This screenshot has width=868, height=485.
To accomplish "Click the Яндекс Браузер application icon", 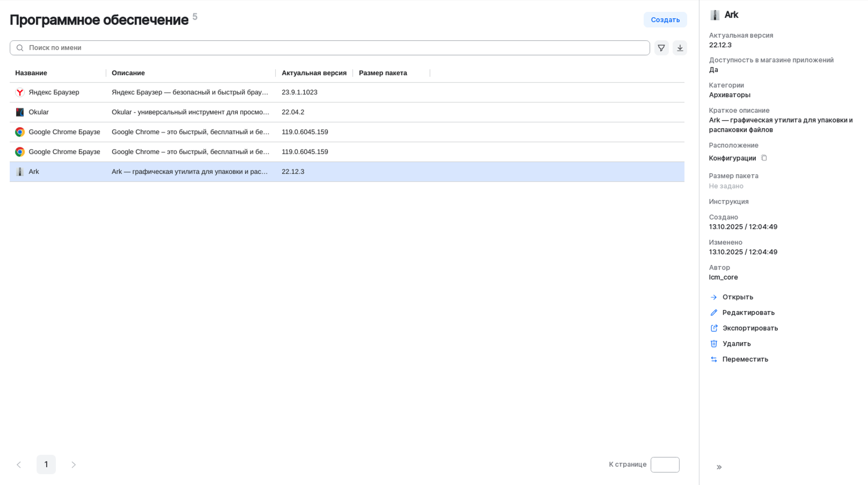I will click(19, 92).
